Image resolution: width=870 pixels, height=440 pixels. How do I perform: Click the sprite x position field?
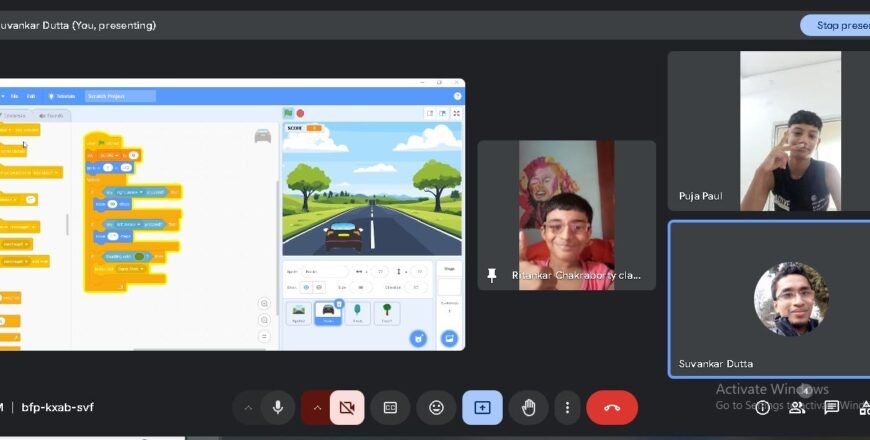(x=380, y=272)
